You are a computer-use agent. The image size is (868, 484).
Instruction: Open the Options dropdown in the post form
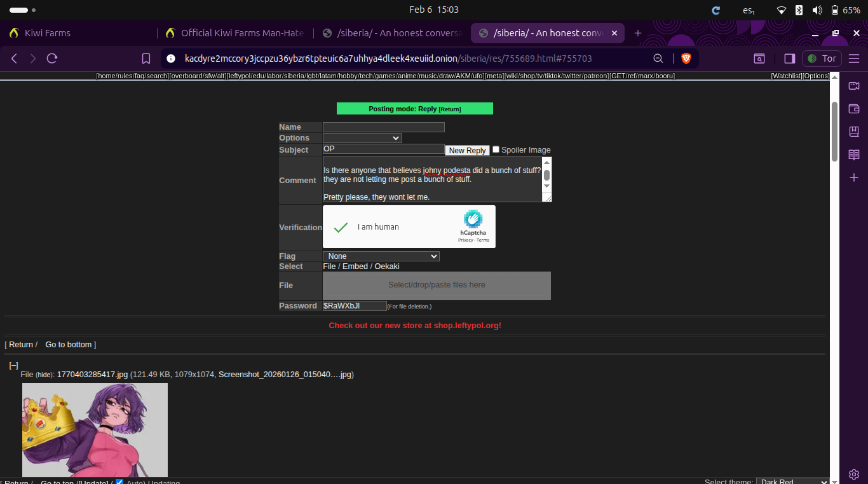362,138
